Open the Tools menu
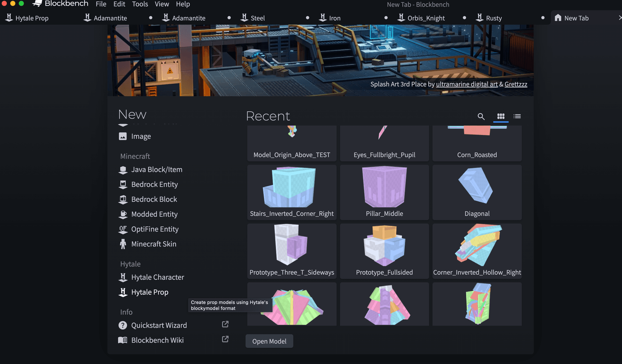Viewport: 622px width, 364px height. tap(140, 4)
